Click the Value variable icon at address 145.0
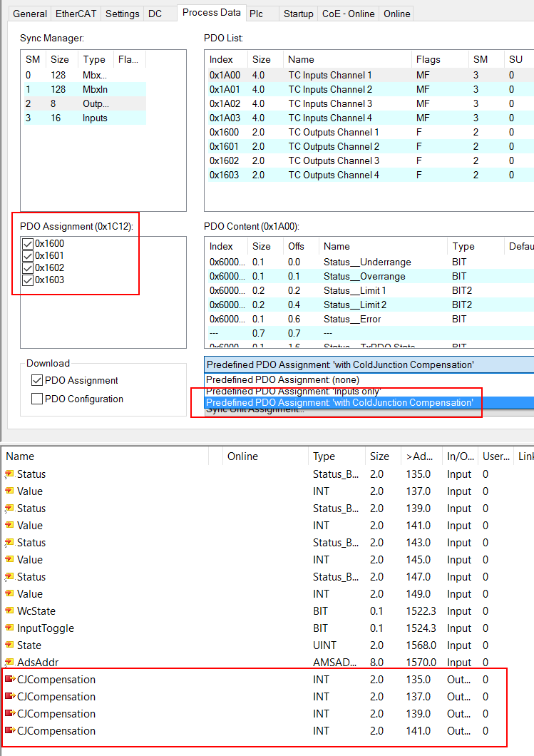The image size is (534, 756). (9, 560)
